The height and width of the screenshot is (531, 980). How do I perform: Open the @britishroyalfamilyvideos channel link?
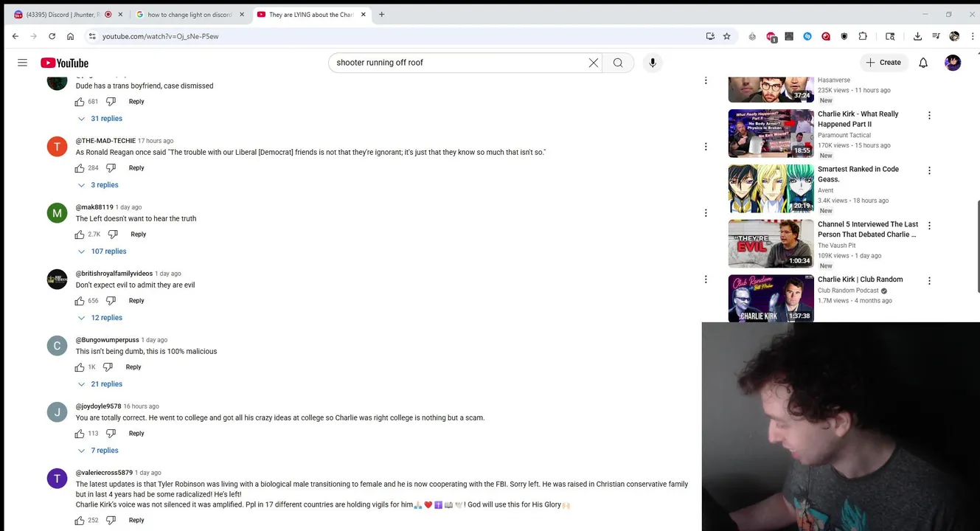pyautogui.click(x=114, y=274)
